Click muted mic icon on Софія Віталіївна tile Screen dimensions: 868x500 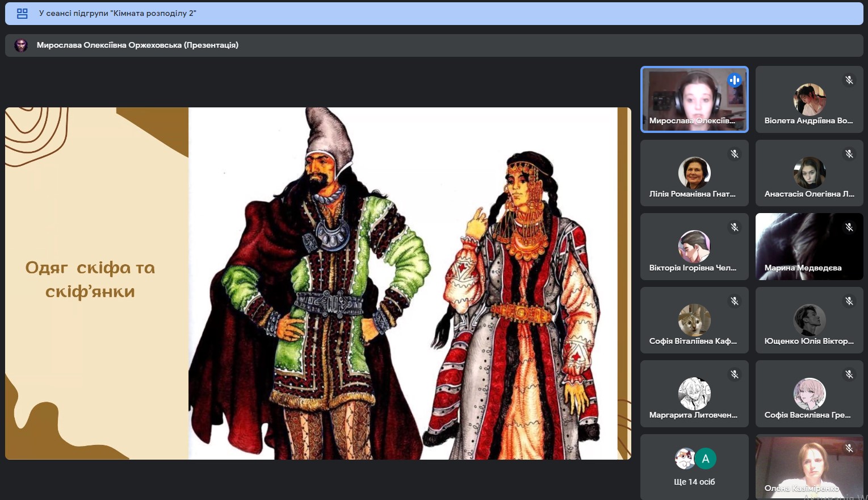735,301
